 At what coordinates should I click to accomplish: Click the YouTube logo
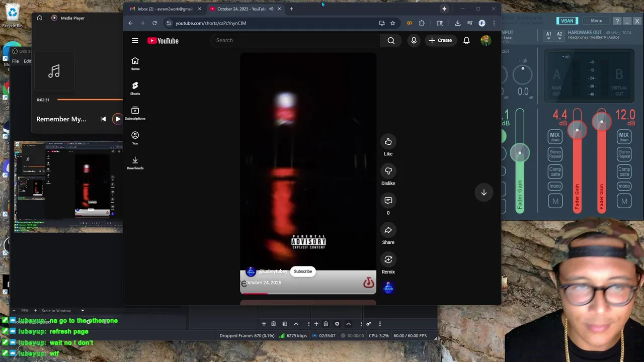point(163,41)
